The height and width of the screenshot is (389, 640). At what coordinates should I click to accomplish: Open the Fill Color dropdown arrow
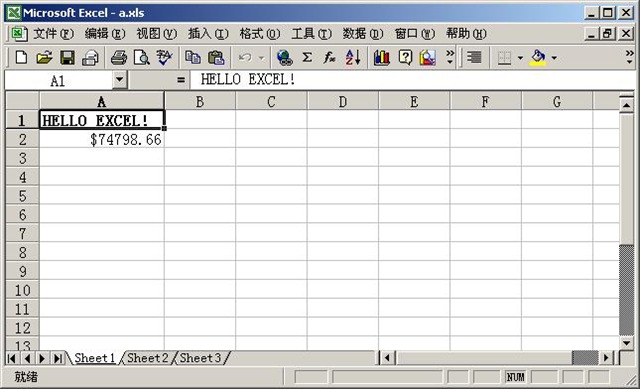click(x=554, y=58)
